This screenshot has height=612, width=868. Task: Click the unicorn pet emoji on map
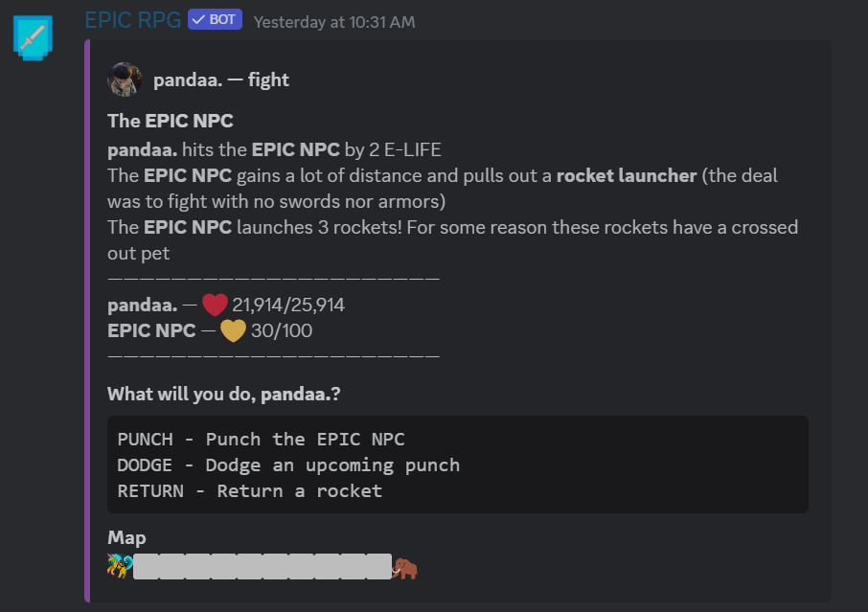[120, 566]
